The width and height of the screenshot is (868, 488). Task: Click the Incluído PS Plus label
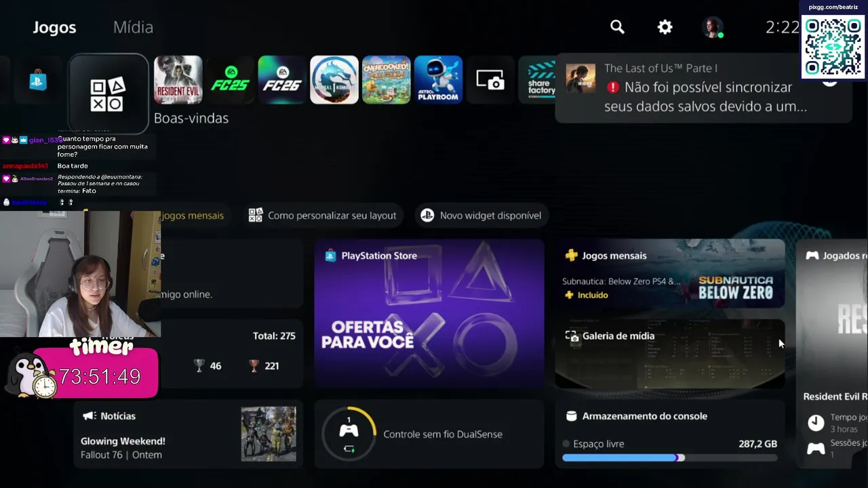pos(587,295)
